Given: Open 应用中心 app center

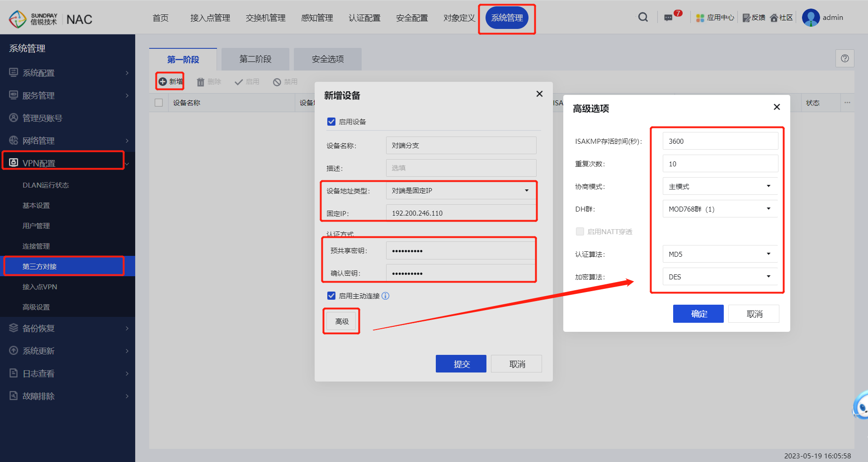Looking at the screenshot, I should click(x=715, y=18).
